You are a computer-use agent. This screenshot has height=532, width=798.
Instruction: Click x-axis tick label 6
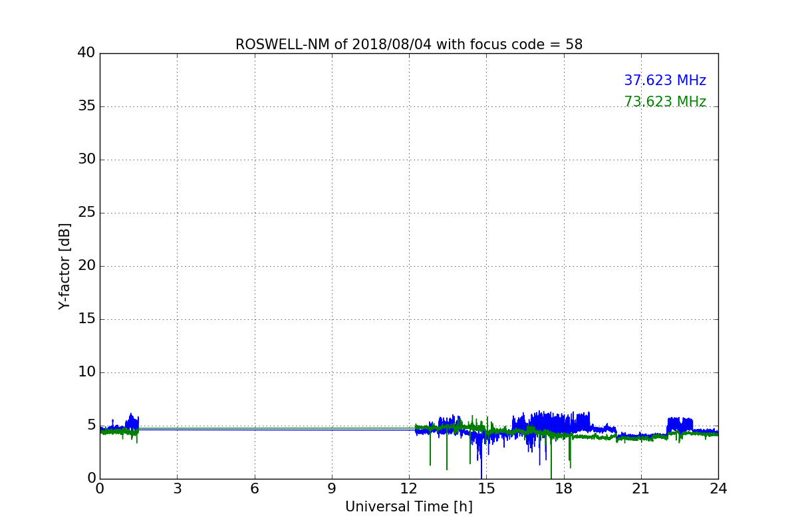255,489
